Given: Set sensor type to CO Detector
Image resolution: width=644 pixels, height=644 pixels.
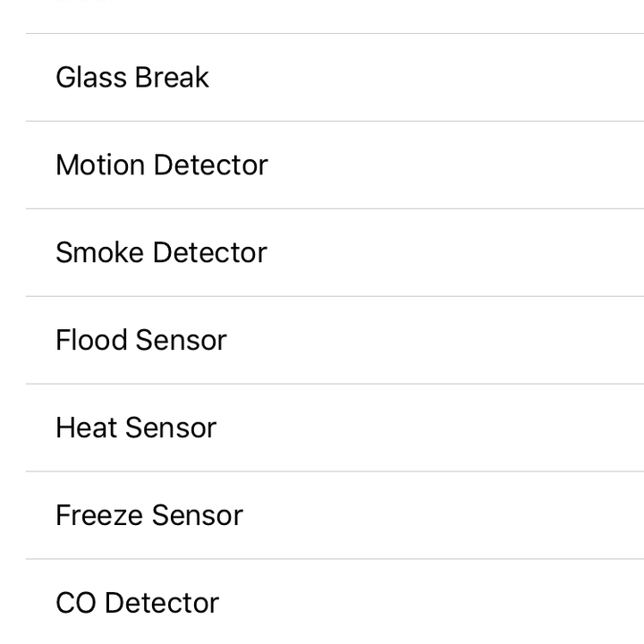Looking at the screenshot, I should click(x=322, y=602).
